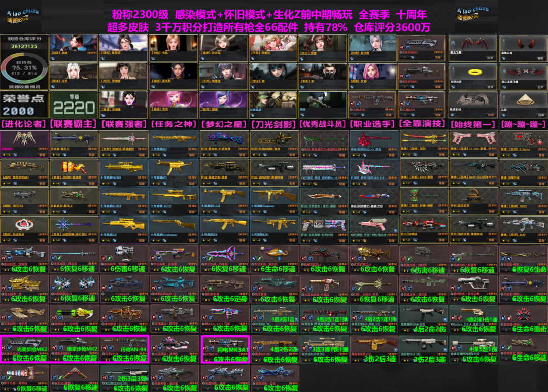Select the [联赛霸主] title tag

[74, 124]
